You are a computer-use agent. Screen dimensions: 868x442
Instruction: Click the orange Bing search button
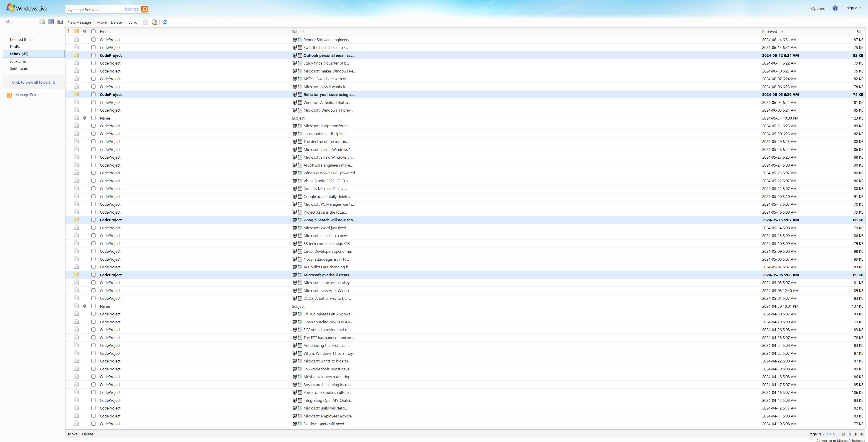(145, 9)
